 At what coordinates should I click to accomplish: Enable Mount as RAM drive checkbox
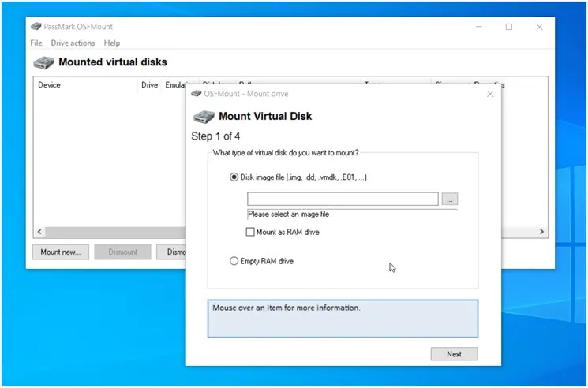tap(250, 232)
